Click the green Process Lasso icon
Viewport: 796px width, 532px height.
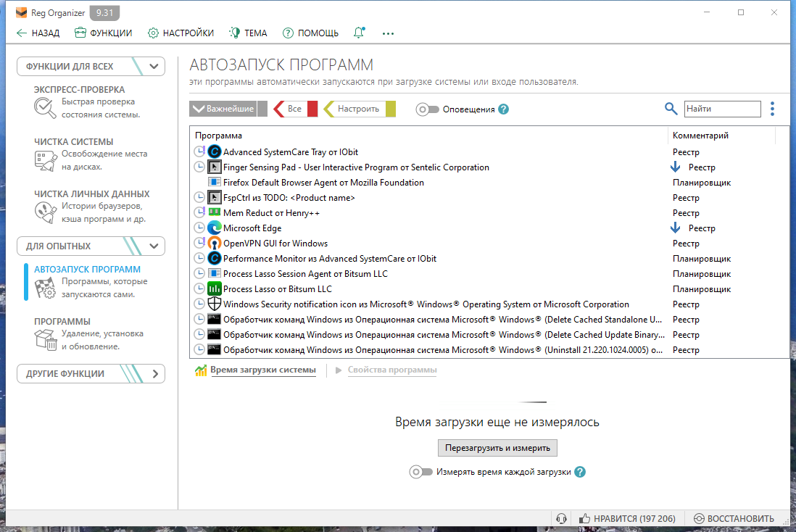pos(215,289)
